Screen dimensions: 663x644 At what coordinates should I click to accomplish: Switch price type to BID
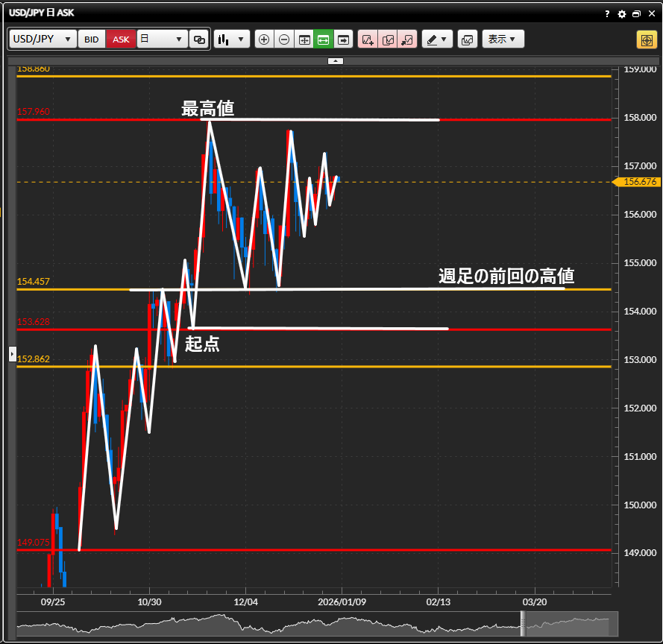point(91,40)
